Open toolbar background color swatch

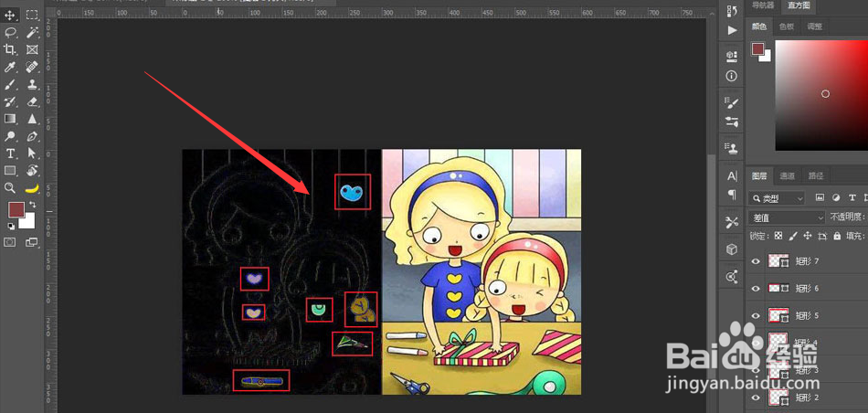tap(29, 223)
